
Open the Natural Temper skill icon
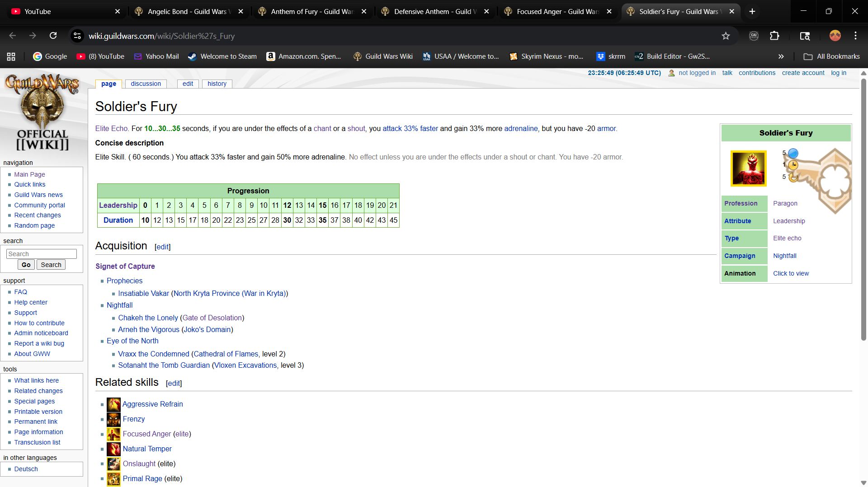click(x=113, y=449)
